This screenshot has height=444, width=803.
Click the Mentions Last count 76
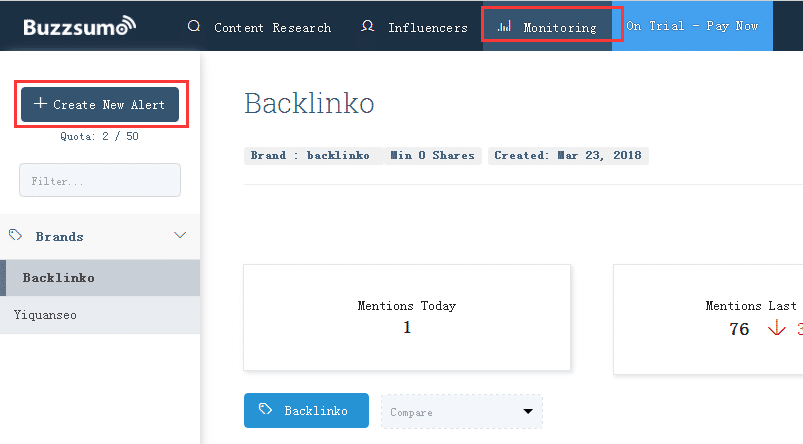[x=739, y=329]
